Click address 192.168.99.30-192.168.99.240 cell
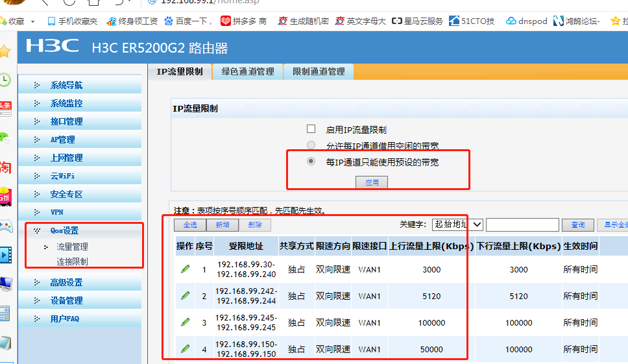The height and width of the screenshot is (364, 628). 247,269
